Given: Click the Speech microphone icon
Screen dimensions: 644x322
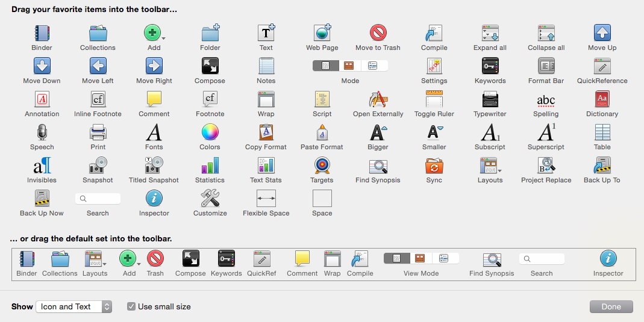Looking at the screenshot, I should (x=42, y=132).
